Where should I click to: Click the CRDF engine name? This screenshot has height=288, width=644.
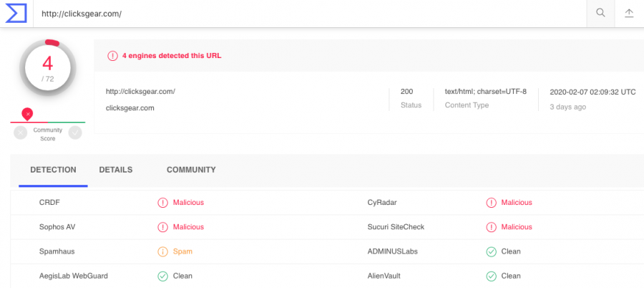point(49,203)
